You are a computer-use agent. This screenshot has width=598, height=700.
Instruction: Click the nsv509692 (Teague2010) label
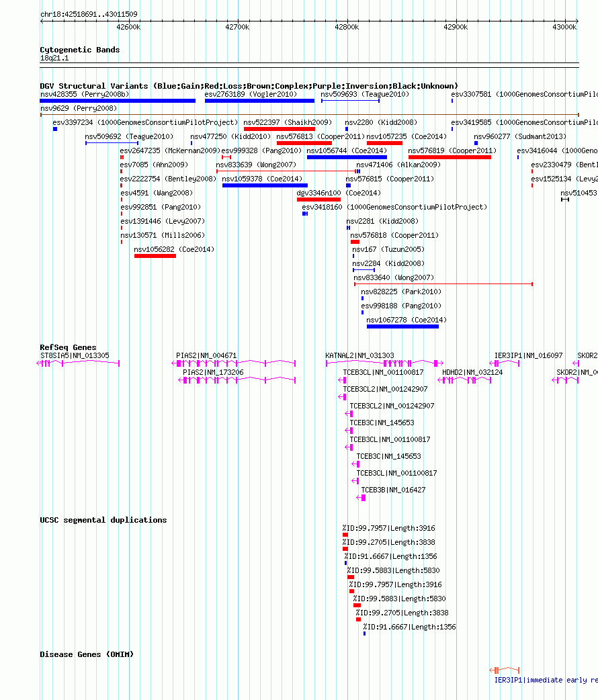click(129, 136)
